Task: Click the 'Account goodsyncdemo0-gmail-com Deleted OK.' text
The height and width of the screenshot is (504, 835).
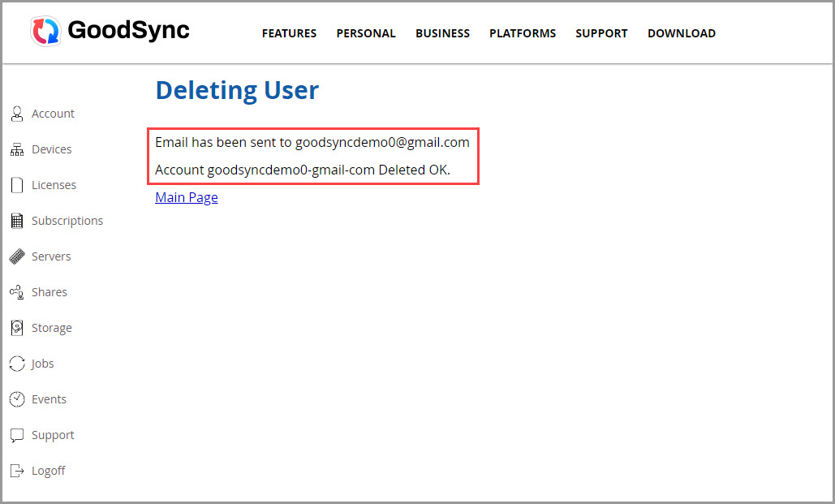Action: click(x=303, y=170)
